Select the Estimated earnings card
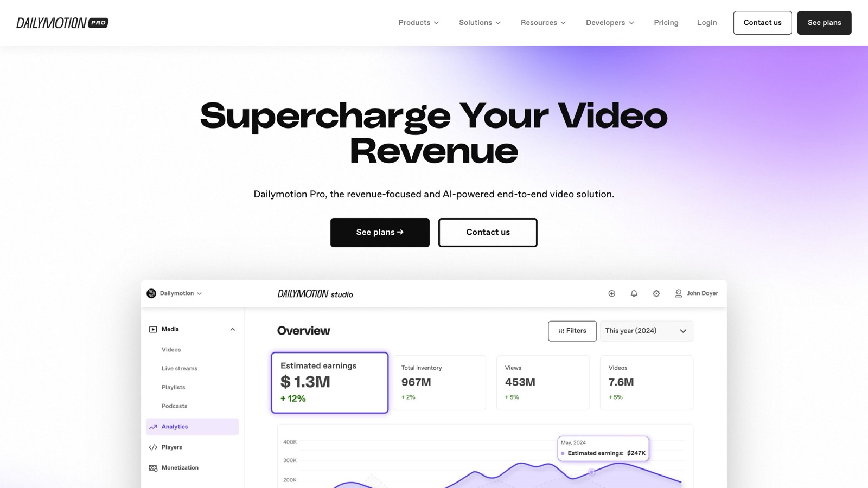Screen dimensions: 868x488 (x=330, y=383)
